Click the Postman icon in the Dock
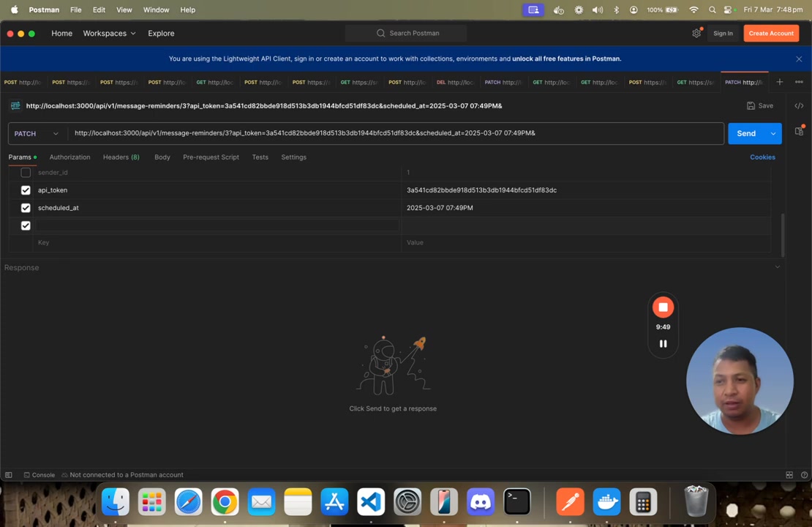The image size is (812, 527). coord(570,501)
